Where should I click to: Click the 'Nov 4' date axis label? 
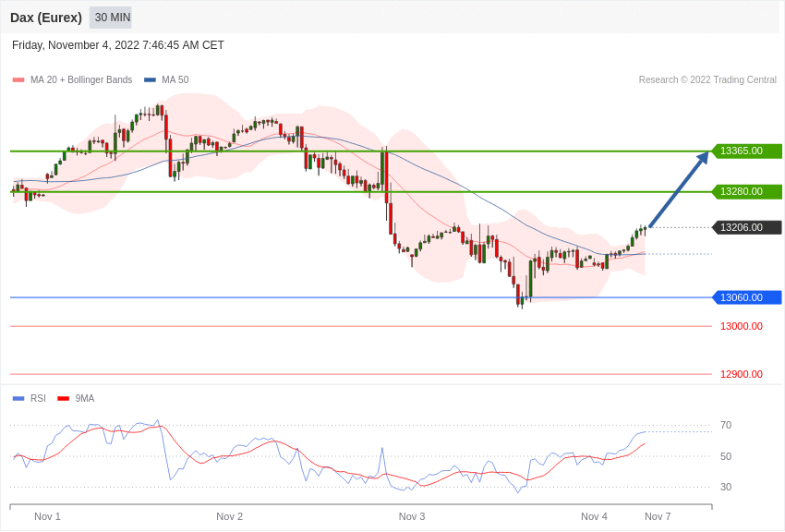coord(594,516)
